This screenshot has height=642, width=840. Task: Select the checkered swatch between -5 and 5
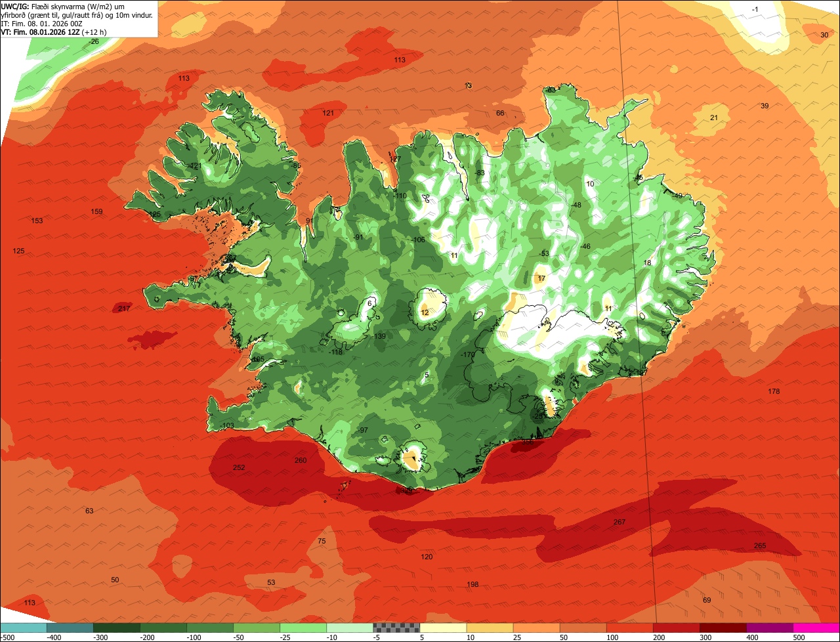point(396,628)
